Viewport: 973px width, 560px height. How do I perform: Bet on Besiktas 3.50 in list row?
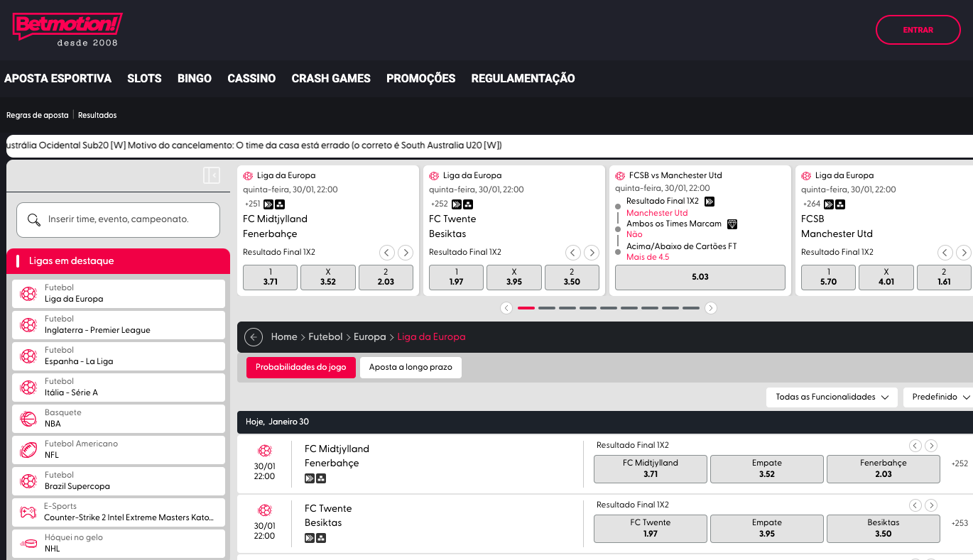(884, 528)
